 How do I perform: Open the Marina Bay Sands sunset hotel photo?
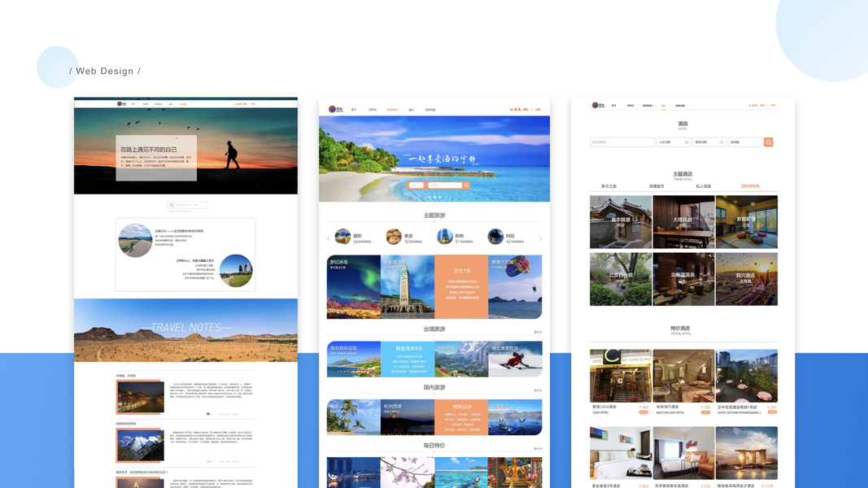[x=747, y=453]
